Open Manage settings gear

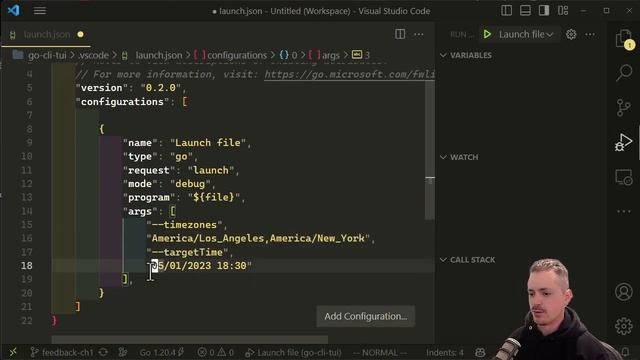[x=624, y=326]
